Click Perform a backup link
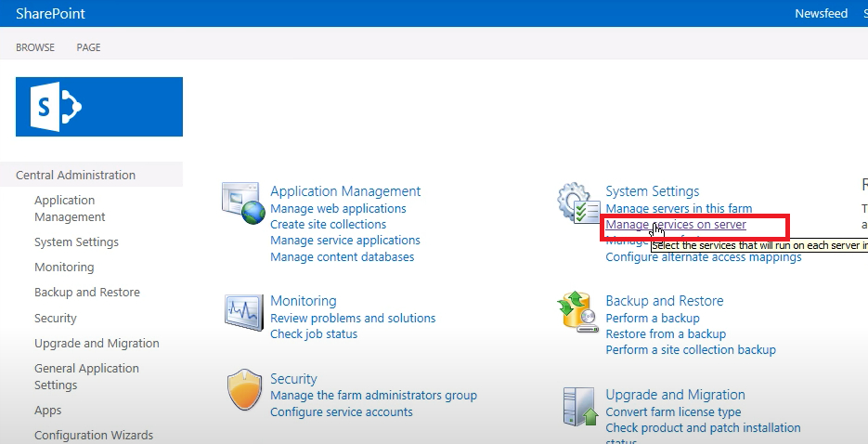Viewport: 868px width, 444px height. 653,319
